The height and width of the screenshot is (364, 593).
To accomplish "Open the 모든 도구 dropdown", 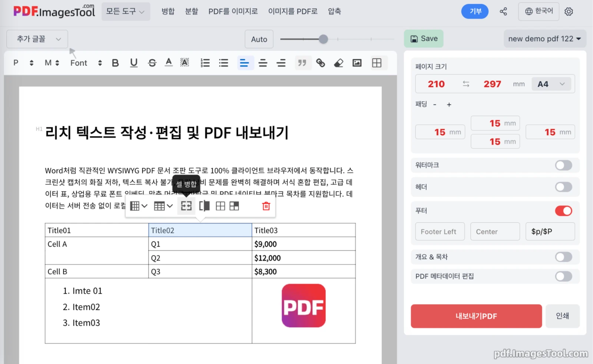I will (x=126, y=11).
